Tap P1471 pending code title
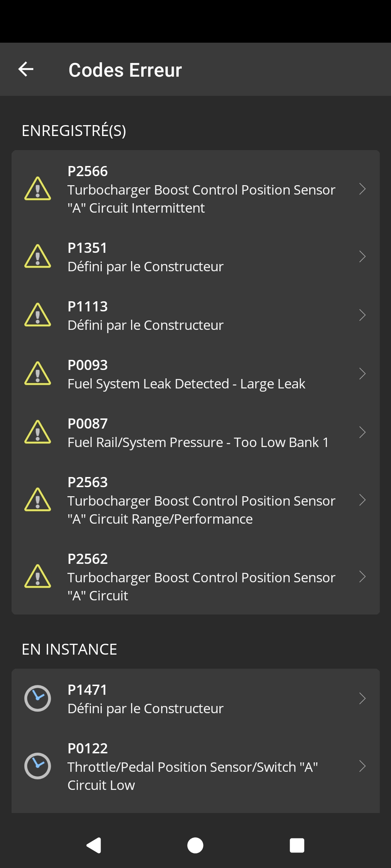 pos(88,690)
